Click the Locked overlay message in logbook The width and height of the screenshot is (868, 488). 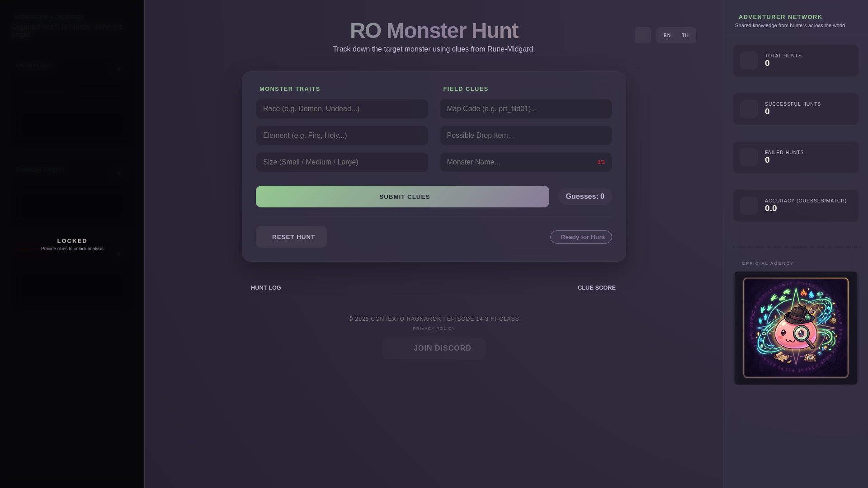[72, 244]
